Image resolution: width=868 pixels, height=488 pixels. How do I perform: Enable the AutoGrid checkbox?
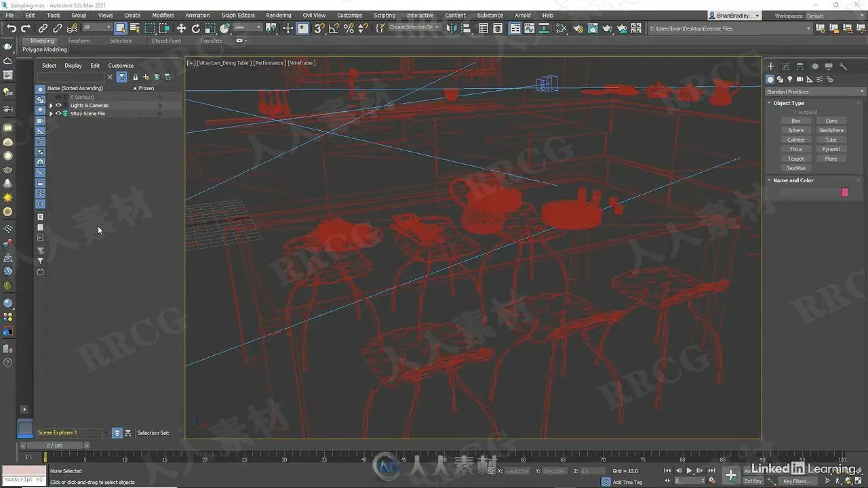[x=796, y=112]
